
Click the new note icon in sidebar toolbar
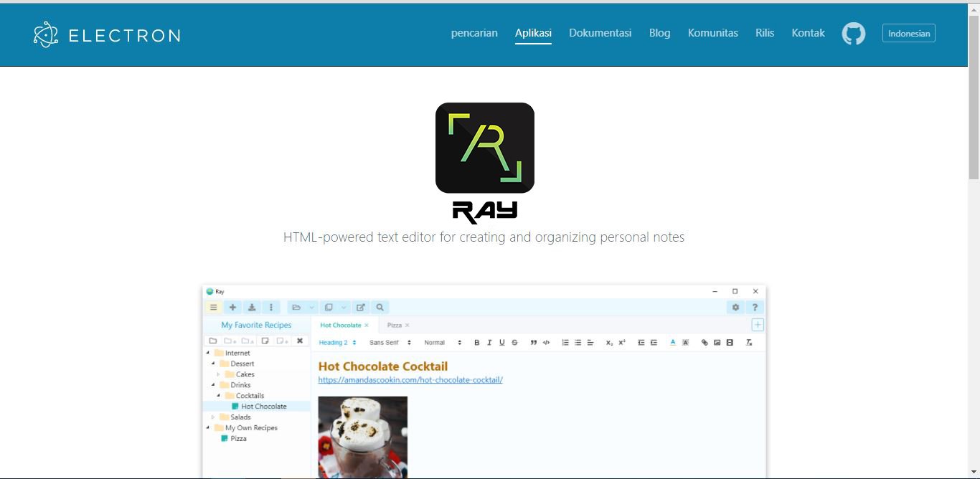pyautogui.click(x=265, y=341)
